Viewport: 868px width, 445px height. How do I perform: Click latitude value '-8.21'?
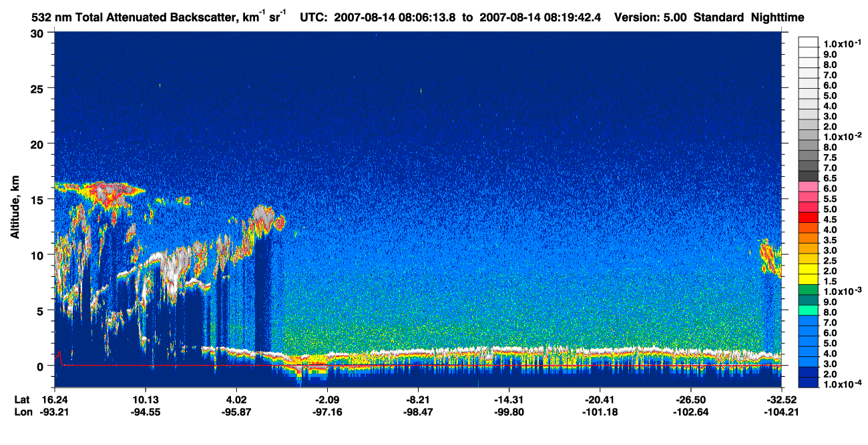click(x=417, y=399)
